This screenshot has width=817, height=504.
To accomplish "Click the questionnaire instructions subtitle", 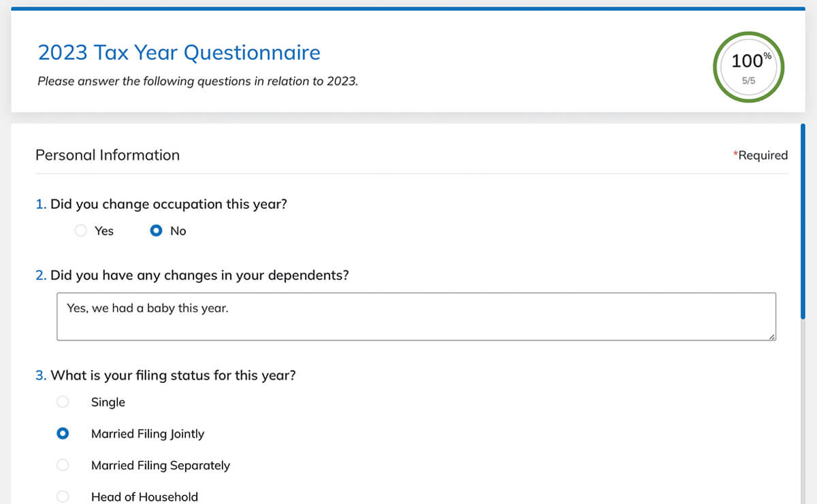I will 197,81.
